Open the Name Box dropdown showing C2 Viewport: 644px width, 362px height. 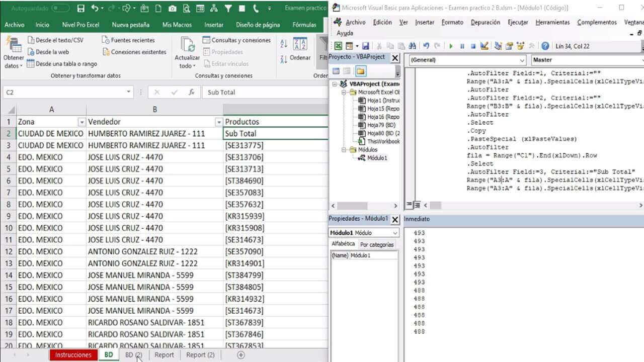(128, 92)
